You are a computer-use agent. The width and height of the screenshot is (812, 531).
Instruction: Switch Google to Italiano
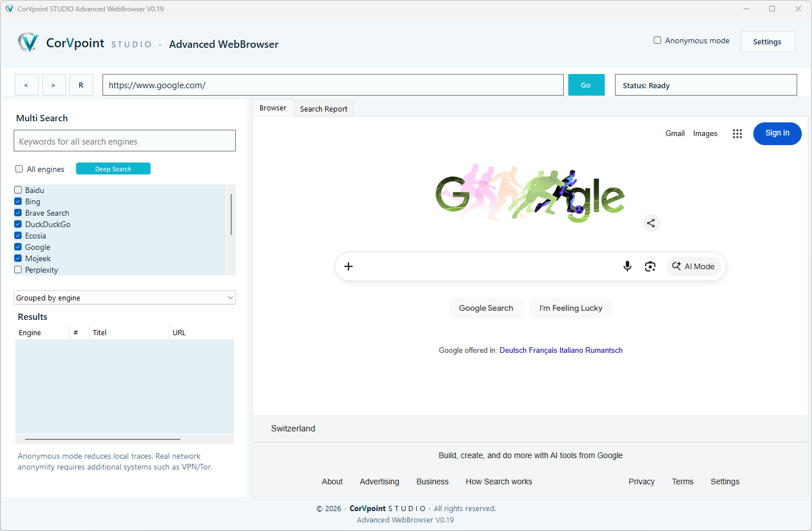click(x=571, y=350)
